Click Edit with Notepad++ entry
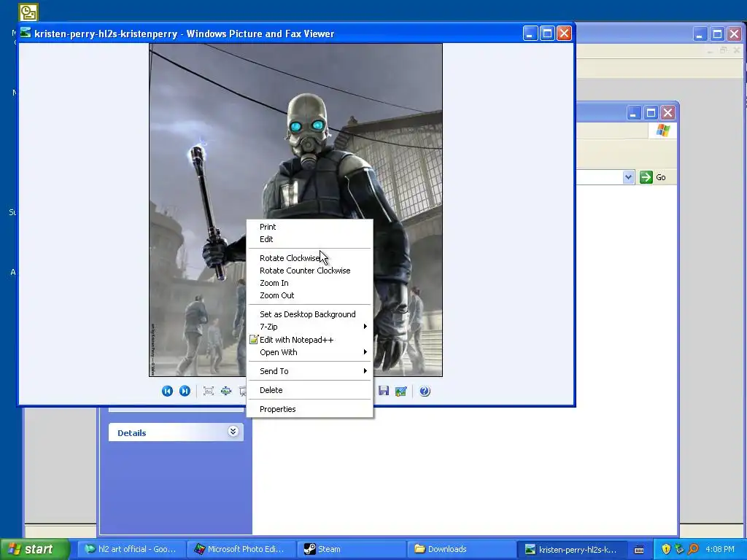The image size is (747, 560). (x=309, y=340)
